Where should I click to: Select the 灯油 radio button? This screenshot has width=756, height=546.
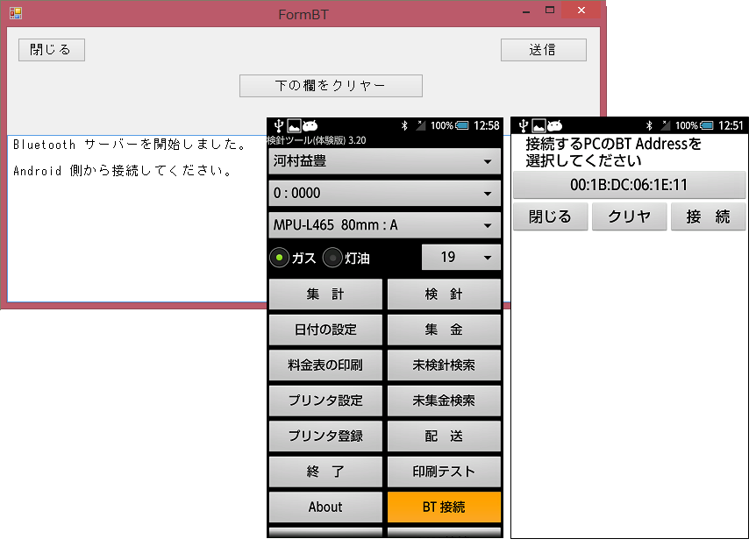point(332,258)
